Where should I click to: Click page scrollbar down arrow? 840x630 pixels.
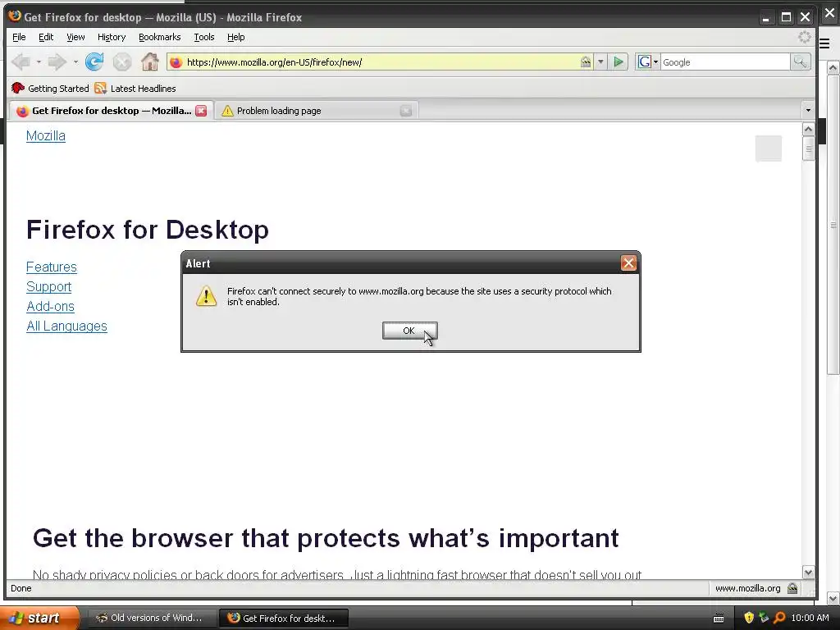click(x=808, y=572)
